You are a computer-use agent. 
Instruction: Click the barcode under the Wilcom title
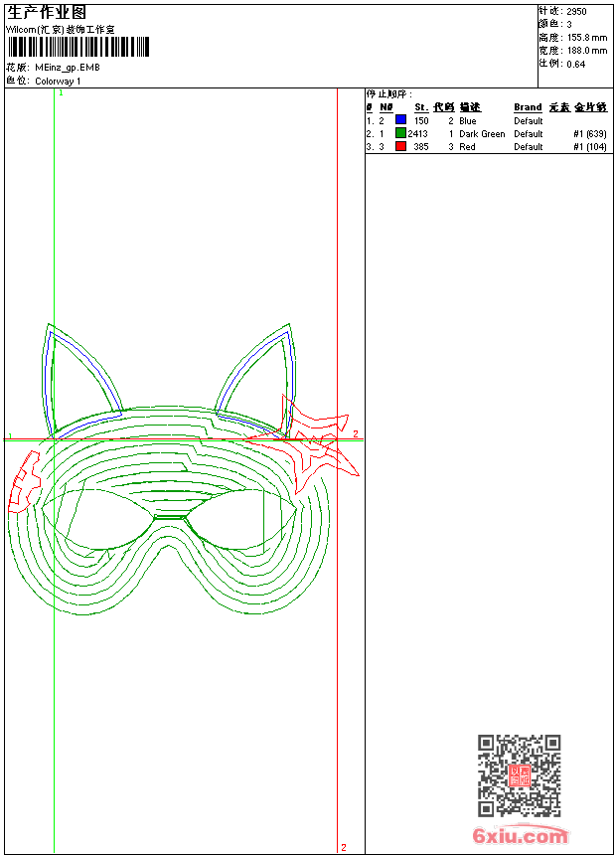[78, 47]
